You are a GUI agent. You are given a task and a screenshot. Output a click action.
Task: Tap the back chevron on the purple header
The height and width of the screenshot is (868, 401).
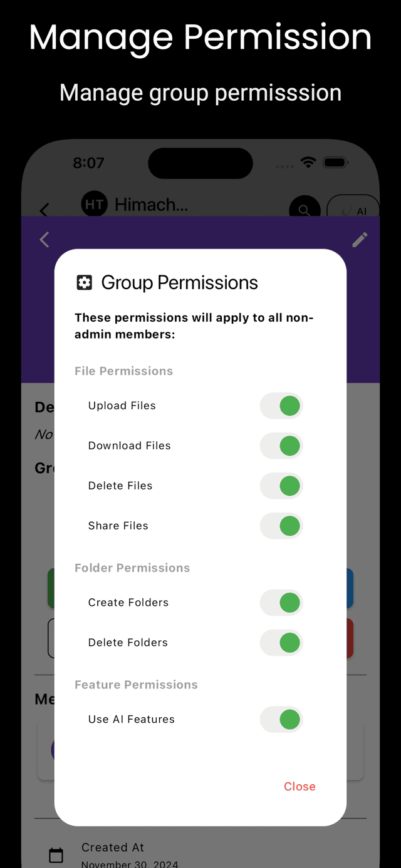[x=44, y=240]
